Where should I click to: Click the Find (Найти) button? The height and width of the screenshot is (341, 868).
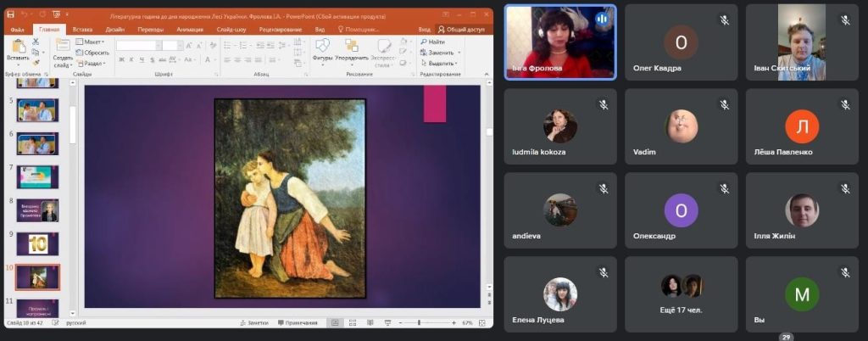click(x=432, y=41)
